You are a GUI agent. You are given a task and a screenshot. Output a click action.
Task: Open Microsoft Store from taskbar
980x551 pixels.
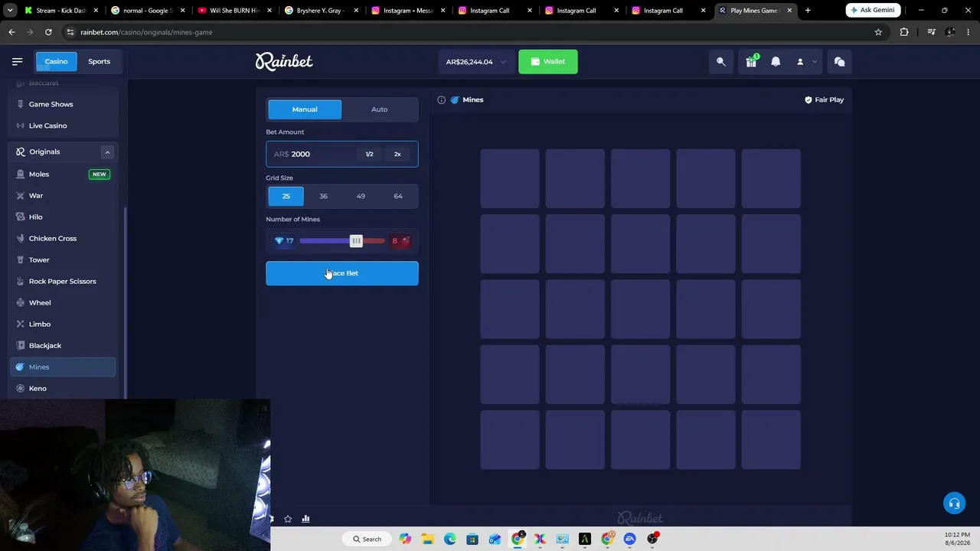pyautogui.click(x=472, y=539)
